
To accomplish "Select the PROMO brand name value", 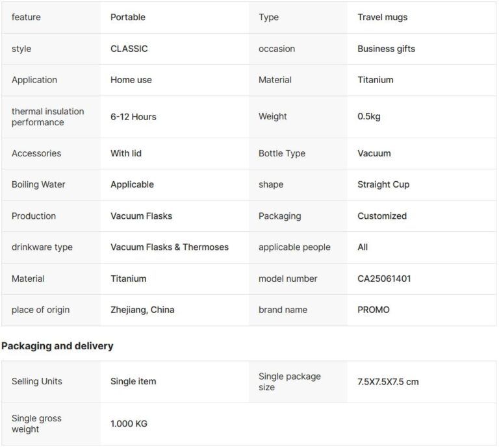I will pyautogui.click(x=374, y=310).
